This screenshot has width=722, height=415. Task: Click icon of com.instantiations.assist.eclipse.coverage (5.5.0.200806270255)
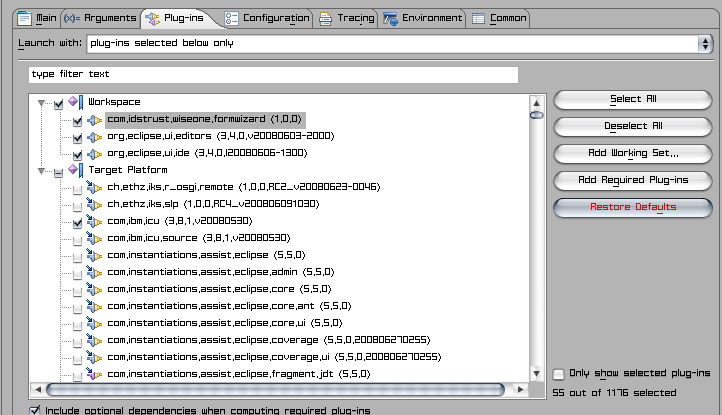pos(94,341)
